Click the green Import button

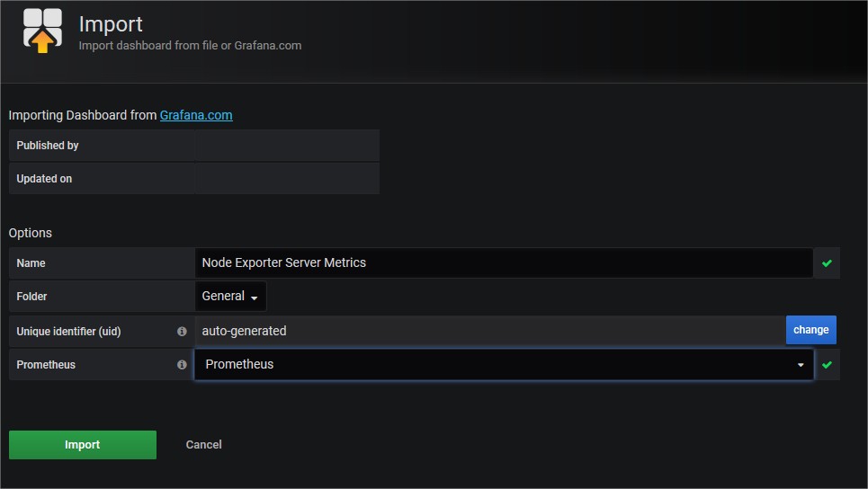pyautogui.click(x=83, y=445)
